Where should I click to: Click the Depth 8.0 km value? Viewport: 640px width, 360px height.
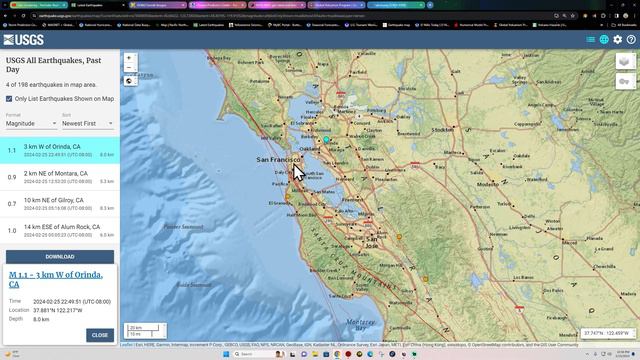point(41,319)
